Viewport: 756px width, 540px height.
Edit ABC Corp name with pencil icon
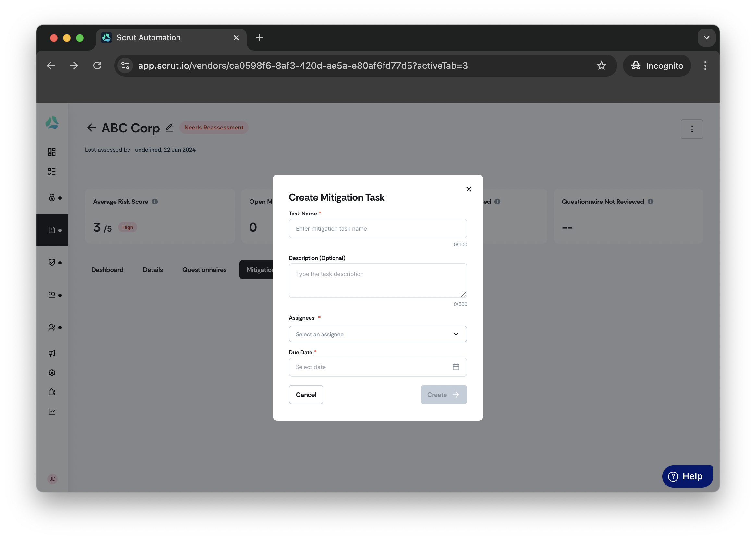coord(169,128)
